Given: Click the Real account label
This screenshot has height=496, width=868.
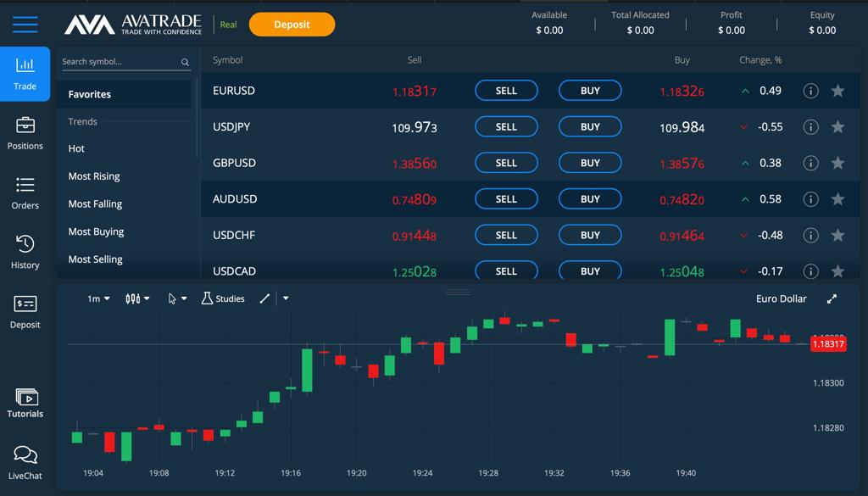Looking at the screenshot, I should [228, 25].
